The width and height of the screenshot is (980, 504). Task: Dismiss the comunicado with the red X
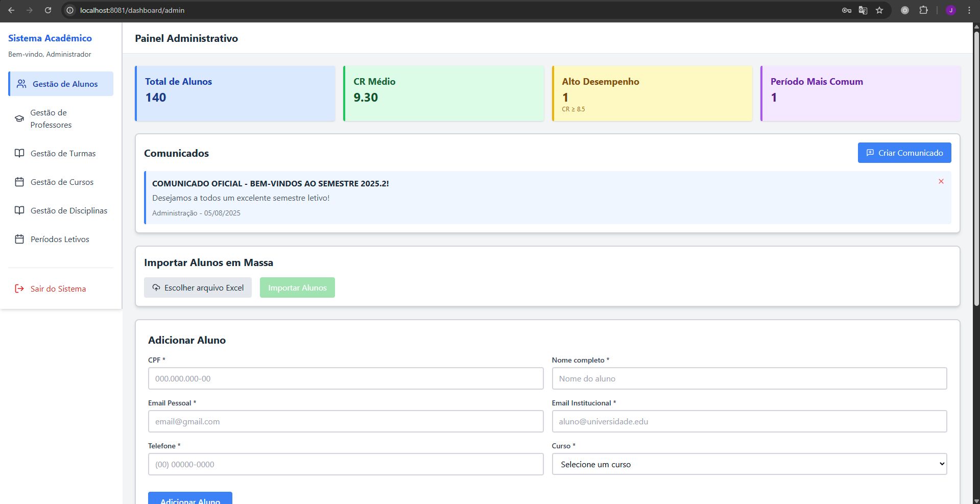(941, 181)
